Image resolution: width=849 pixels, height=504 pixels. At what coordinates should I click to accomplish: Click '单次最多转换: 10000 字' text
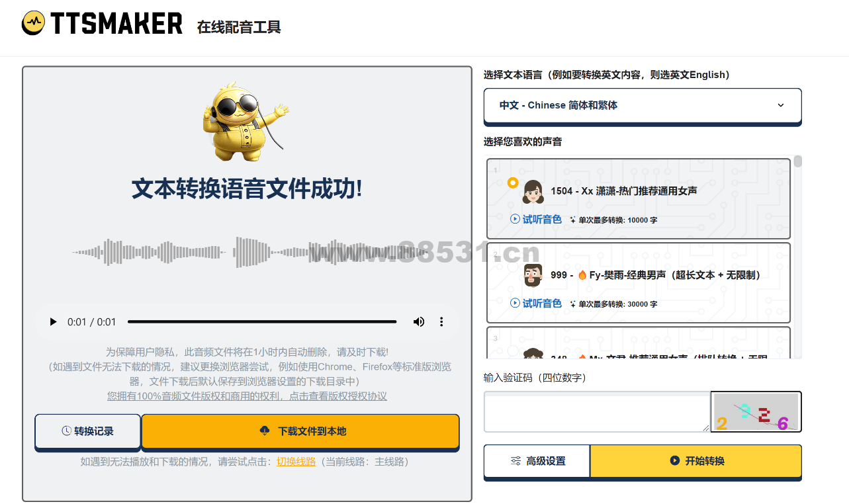(x=617, y=220)
